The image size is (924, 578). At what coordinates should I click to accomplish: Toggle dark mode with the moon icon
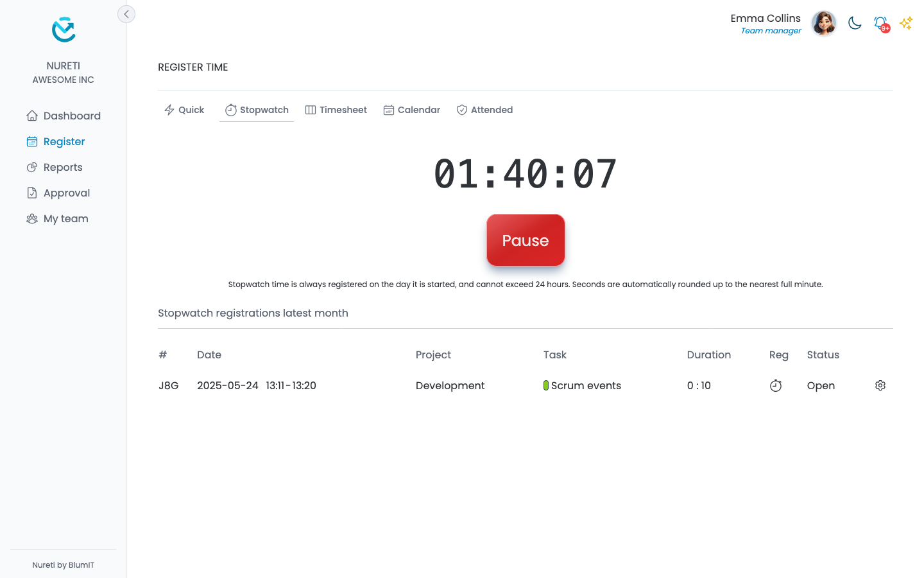855,23
